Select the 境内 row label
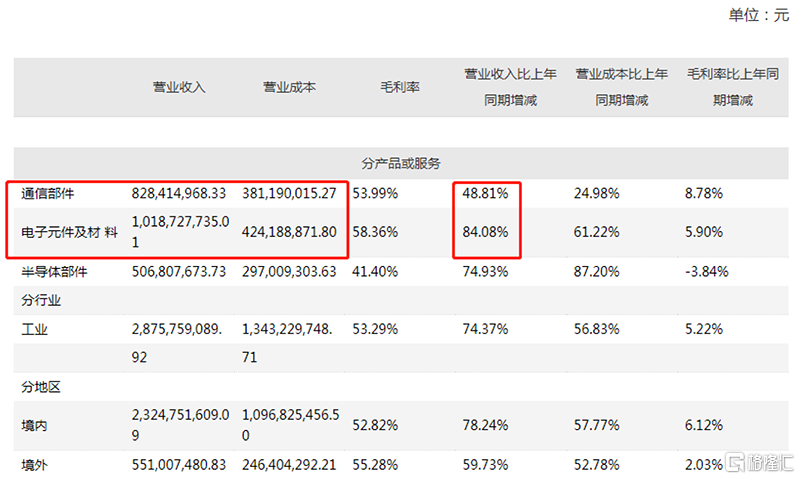 pos(34,425)
